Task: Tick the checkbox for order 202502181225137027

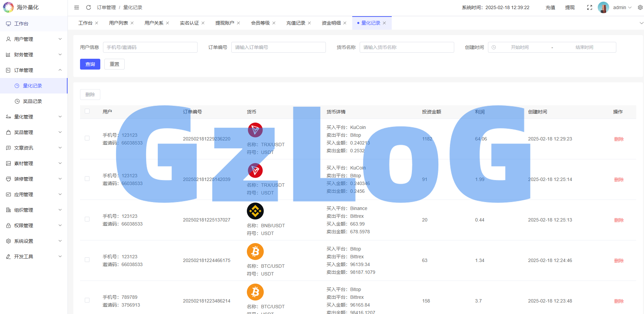Action: click(87, 219)
